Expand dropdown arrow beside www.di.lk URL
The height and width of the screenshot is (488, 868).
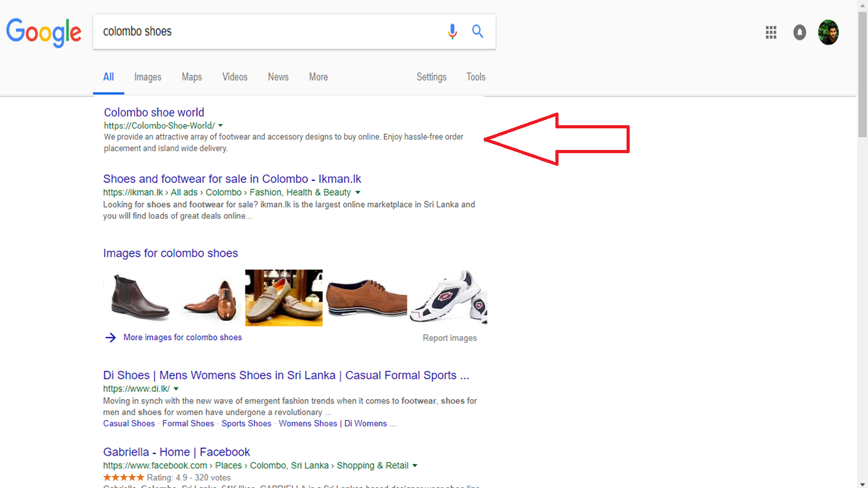(176, 389)
